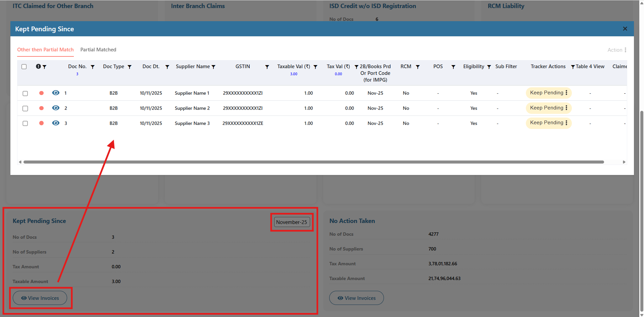Select checkbox for Supplier Name 2 row
The width and height of the screenshot is (644, 317).
25,108
